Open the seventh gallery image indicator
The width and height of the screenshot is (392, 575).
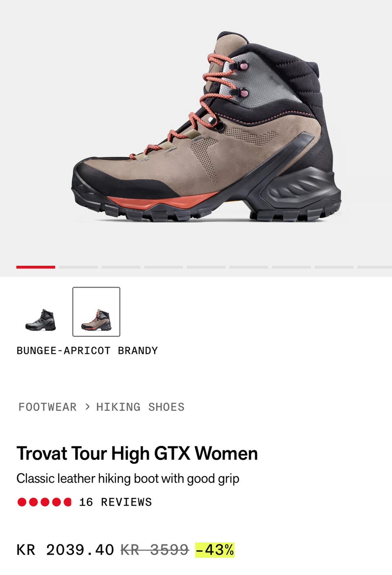coord(291,267)
